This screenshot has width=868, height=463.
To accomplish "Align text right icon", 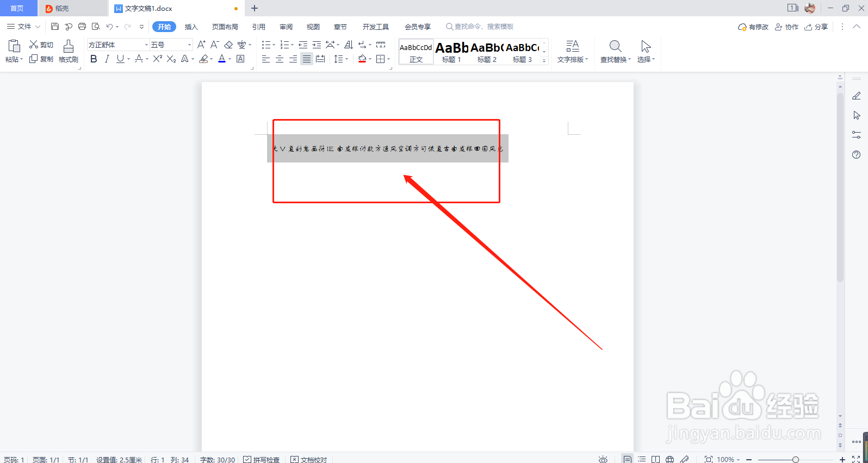I will (293, 59).
